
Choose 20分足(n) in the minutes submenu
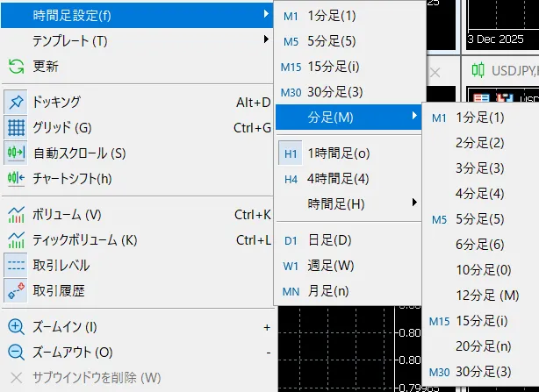click(x=480, y=346)
